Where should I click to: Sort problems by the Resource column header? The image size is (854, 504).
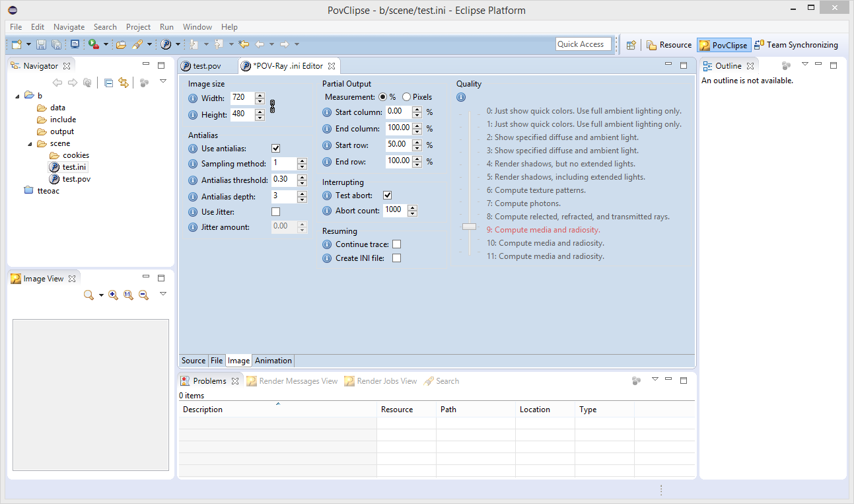[406, 410]
